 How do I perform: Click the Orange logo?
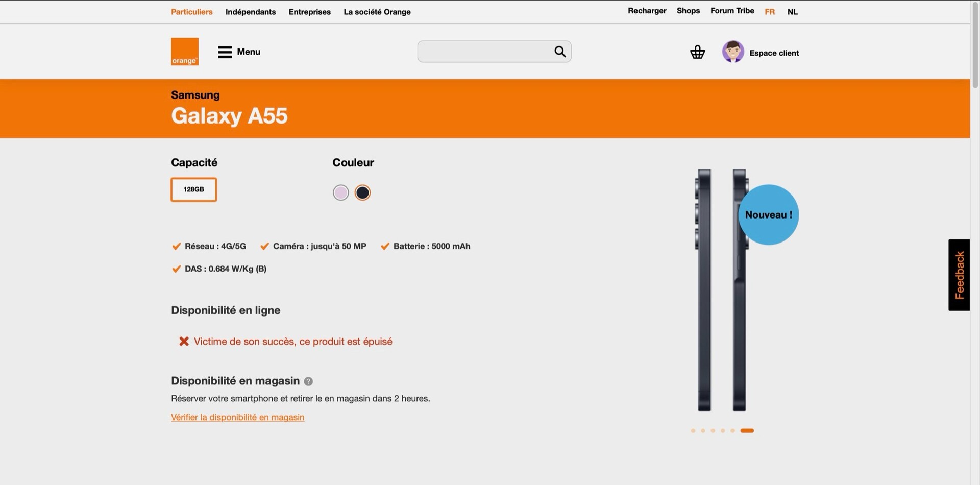(185, 52)
